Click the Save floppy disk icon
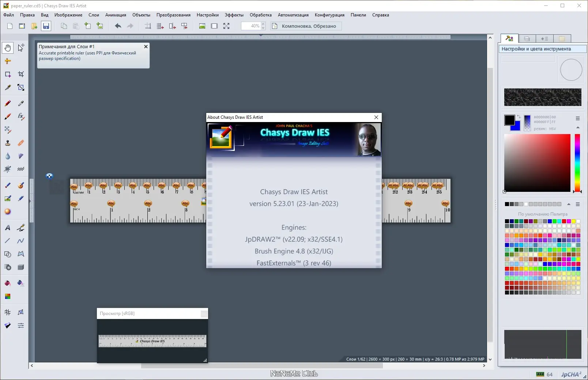The width and height of the screenshot is (588, 380). (46, 26)
